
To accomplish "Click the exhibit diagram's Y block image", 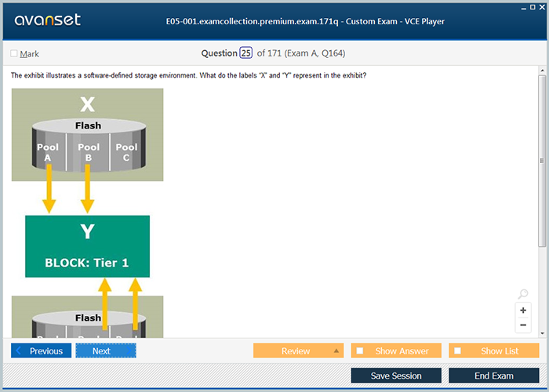I will pyautogui.click(x=87, y=246).
